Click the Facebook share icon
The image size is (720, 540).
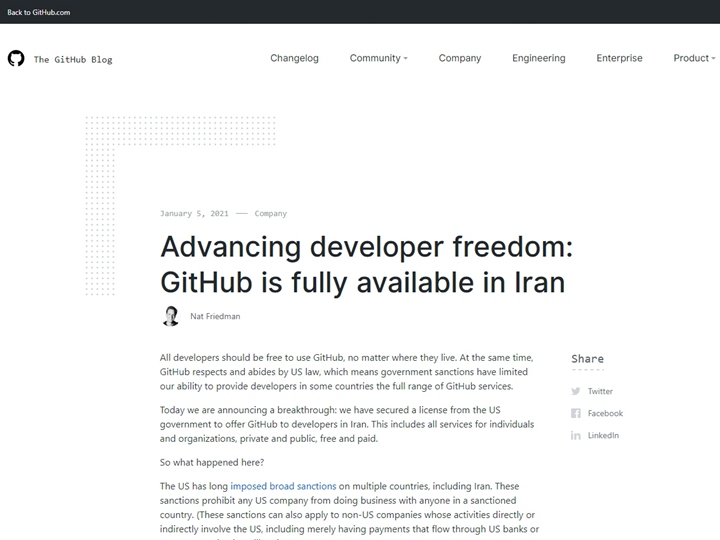click(576, 414)
